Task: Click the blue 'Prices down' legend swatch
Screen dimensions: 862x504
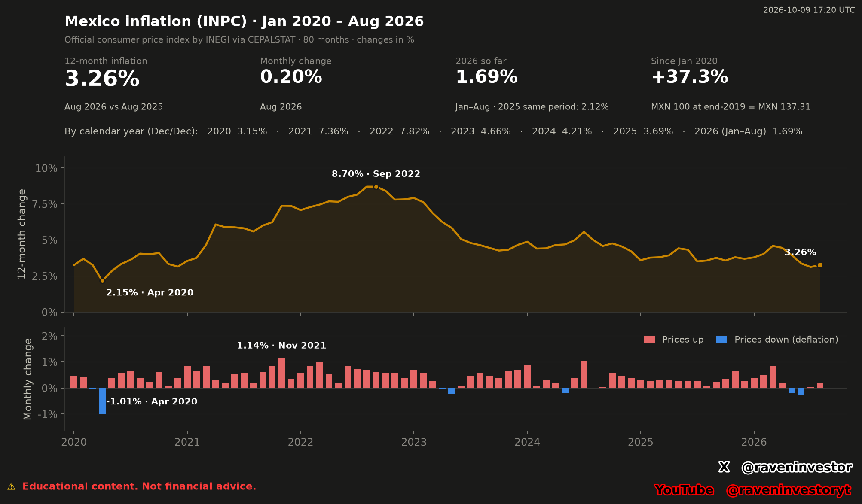Action: (722, 340)
